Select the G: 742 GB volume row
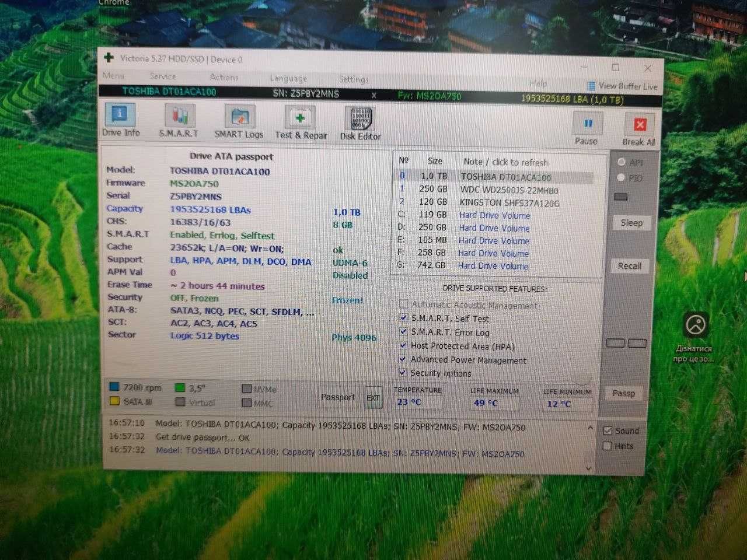The image size is (747, 560). pyautogui.click(x=495, y=265)
